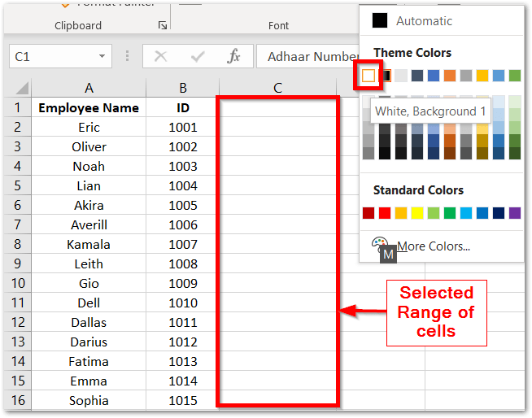The width and height of the screenshot is (532, 418).
Task: Pick the light blue theme color swatch
Action: pos(499,76)
